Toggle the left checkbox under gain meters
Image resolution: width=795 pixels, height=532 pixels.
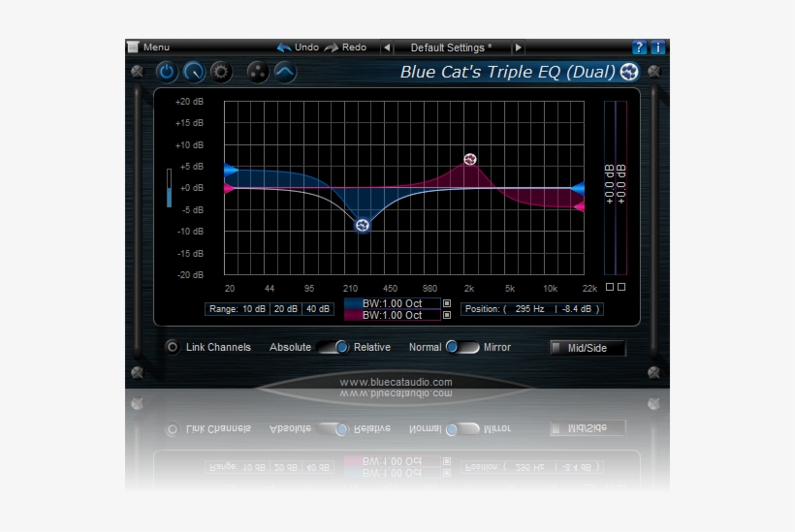[x=610, y=287]
